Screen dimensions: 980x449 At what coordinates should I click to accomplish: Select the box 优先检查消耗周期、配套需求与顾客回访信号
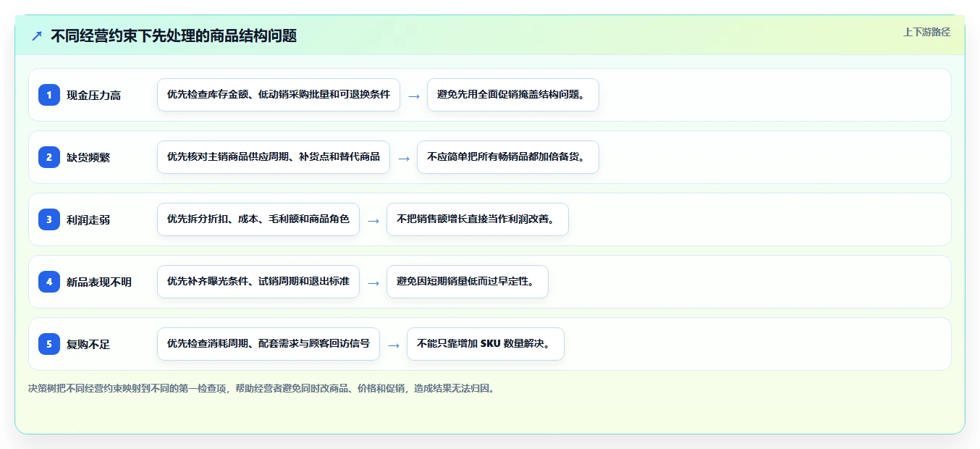(269, 344)
